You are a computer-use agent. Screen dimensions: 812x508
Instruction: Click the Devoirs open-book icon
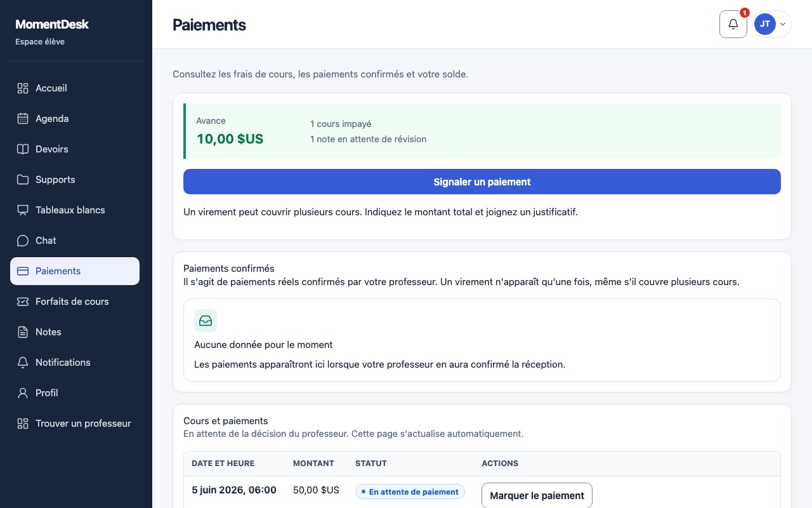click(23, 149)
